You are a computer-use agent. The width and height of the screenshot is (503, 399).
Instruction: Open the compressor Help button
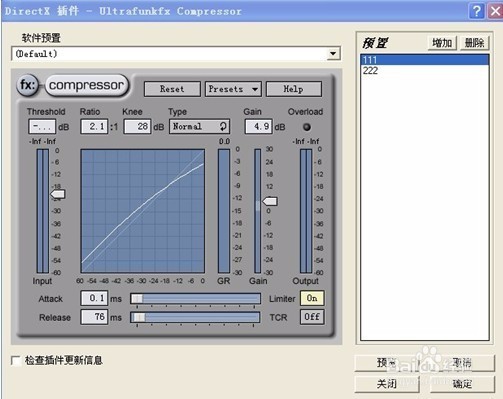pos(294,89)
